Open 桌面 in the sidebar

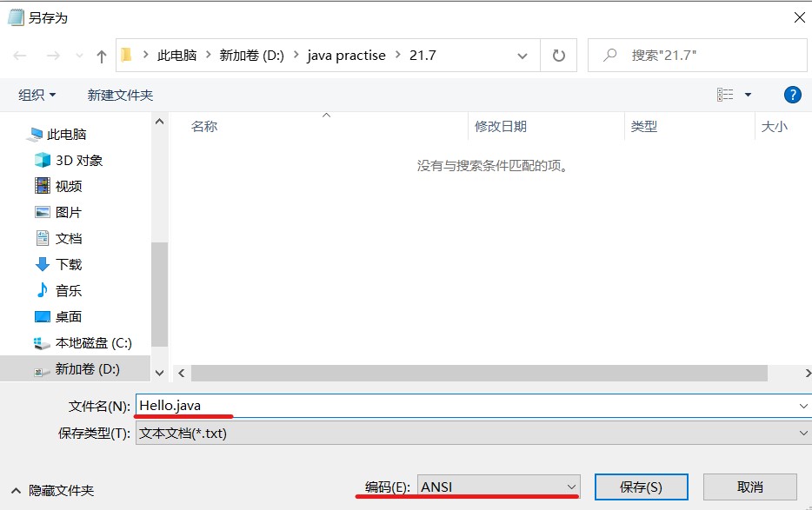[69, 317]
